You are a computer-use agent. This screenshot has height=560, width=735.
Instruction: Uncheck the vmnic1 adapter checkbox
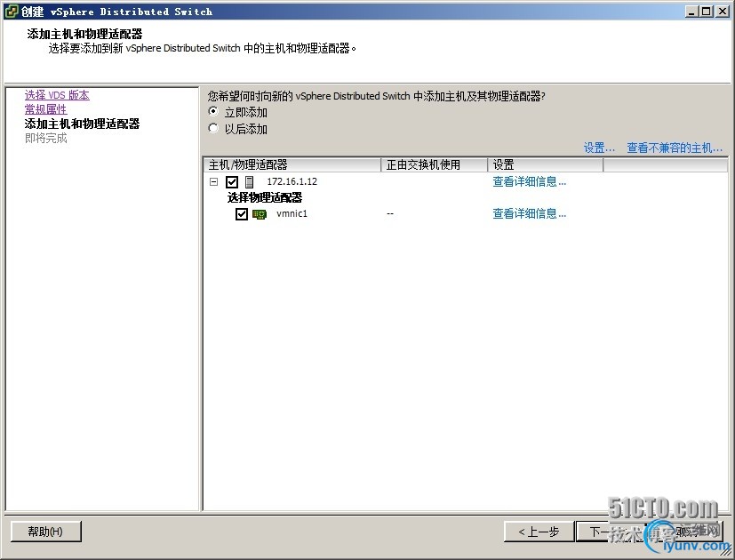click(x=242, y=214)
